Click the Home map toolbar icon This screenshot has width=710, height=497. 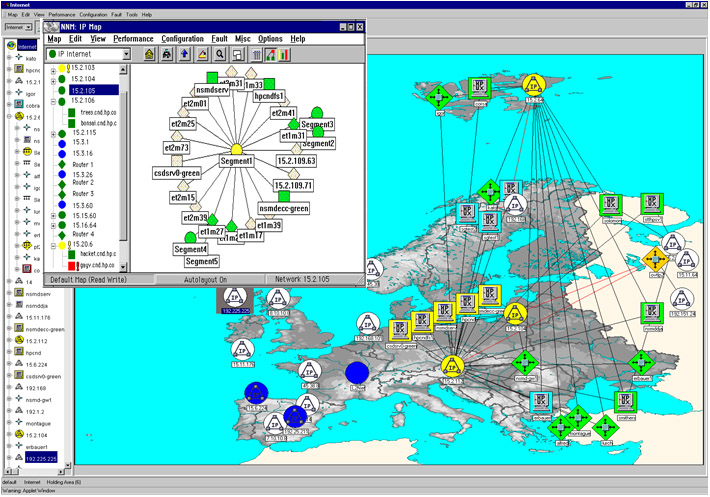[x=150, y=54]
